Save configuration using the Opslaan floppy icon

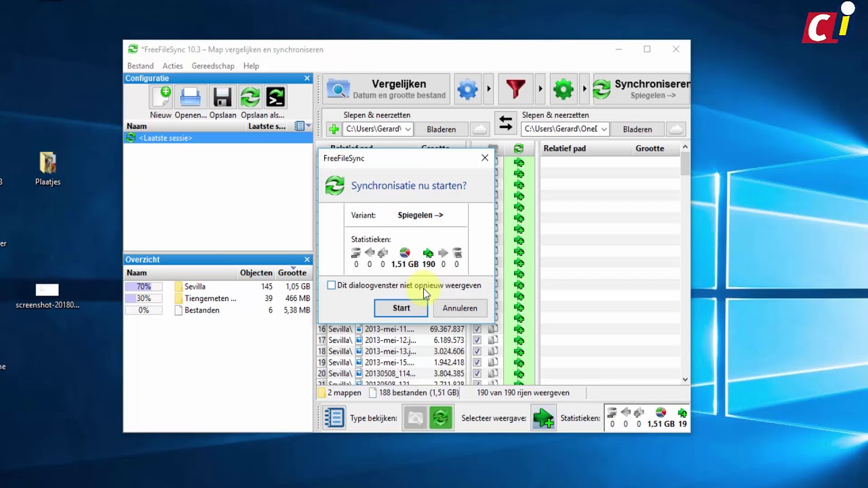[x=222, y=97]
